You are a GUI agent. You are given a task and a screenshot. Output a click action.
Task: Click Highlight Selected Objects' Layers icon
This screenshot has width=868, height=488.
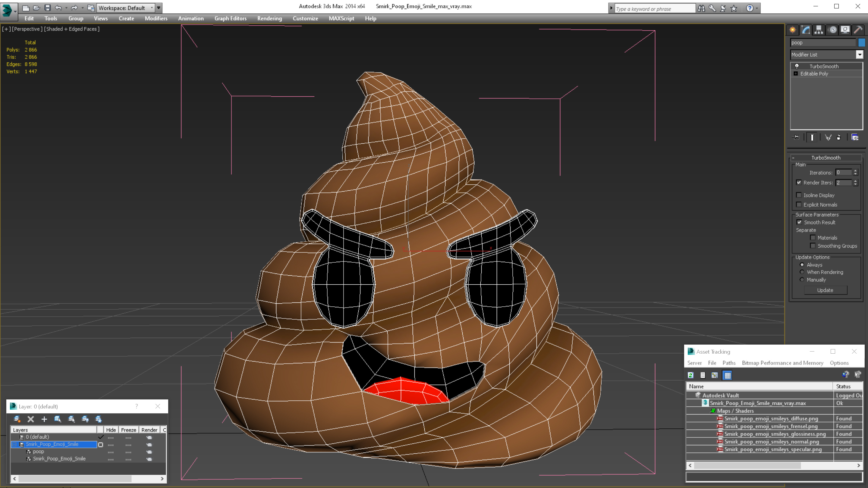(71, 419)
